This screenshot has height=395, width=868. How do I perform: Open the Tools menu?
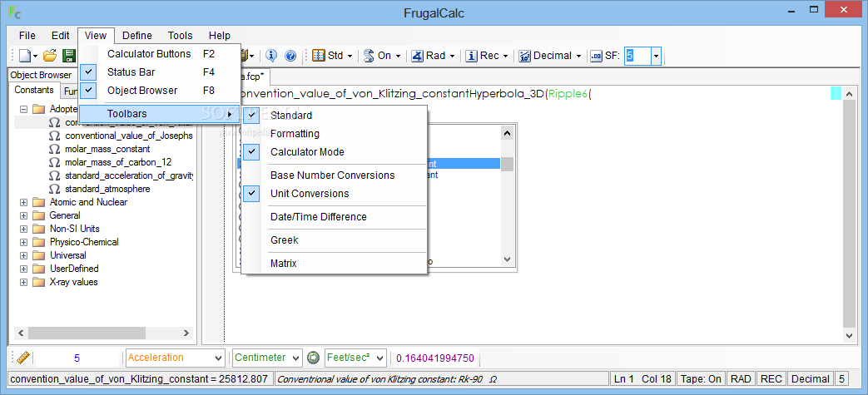tap(180, 36)
